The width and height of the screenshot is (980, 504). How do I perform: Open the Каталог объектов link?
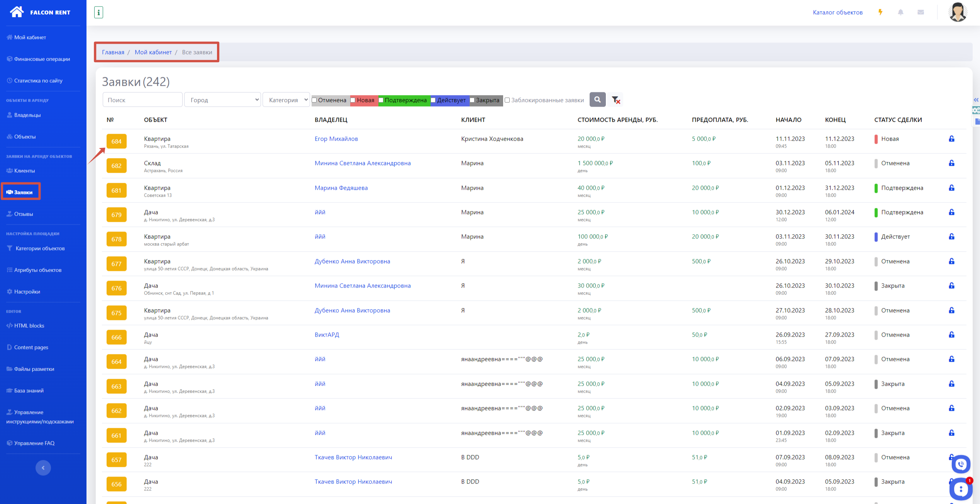pyautogui.click(x=837, y=12)
